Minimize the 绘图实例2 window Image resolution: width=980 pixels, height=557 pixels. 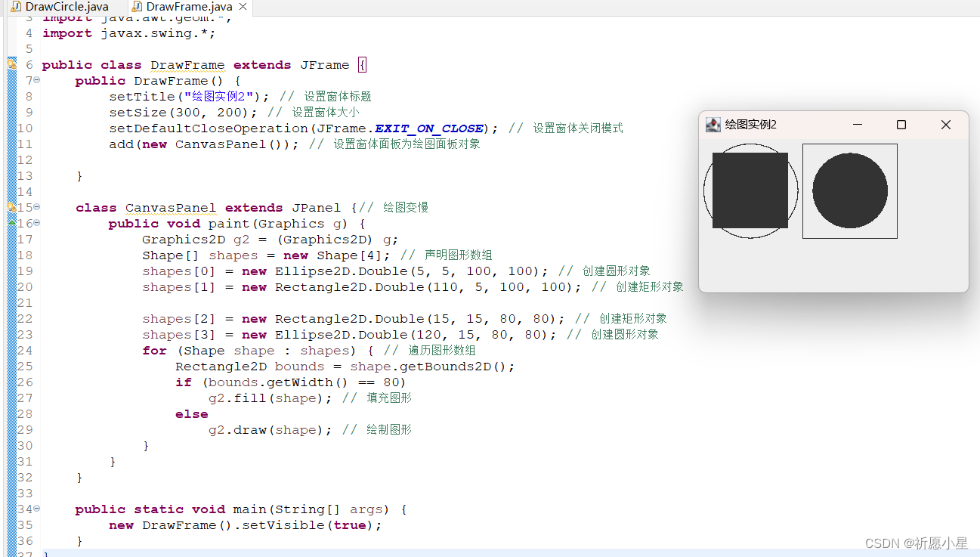(x=858, y=124)
